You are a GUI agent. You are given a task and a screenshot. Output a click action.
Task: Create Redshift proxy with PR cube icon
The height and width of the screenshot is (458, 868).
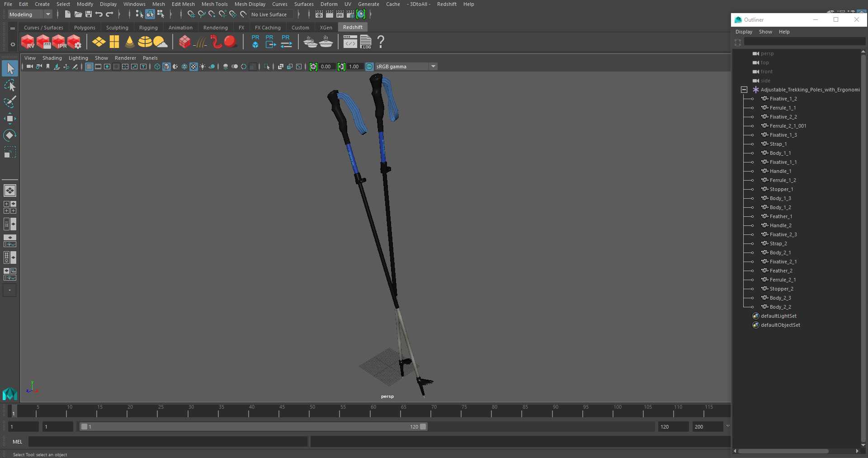[x=255, y=42]
